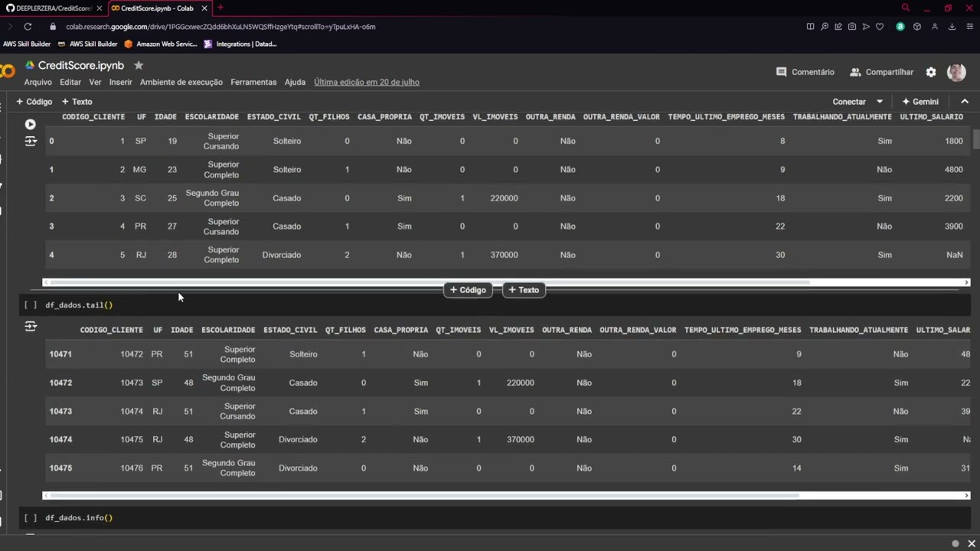Screen dimensions: 980x551
Task: Click the bottom-right status circle icon
Action: [955, 543]
